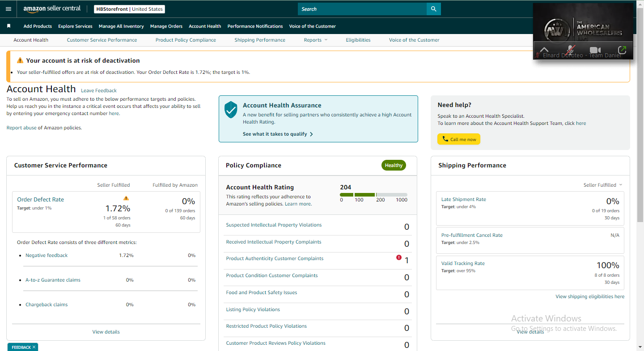The width and height of the screenshot is (644, 351).
Task: Switch to Customer Service Performance tab
Action: coord(102,40)
